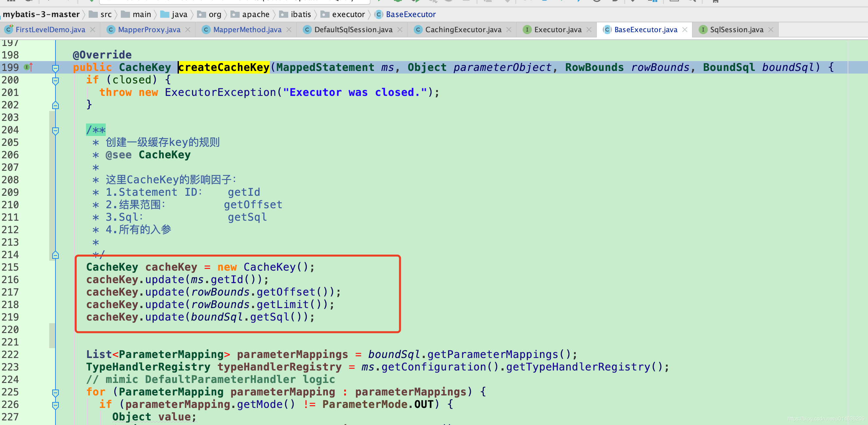Open the DefaultSqlSession.java tab

[x=353, y=30]
